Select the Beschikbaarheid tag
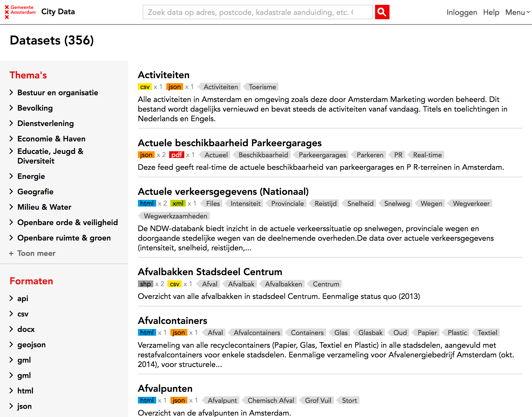Image resolution: width=532 pixels, height=417 pixels. point(262,155)
